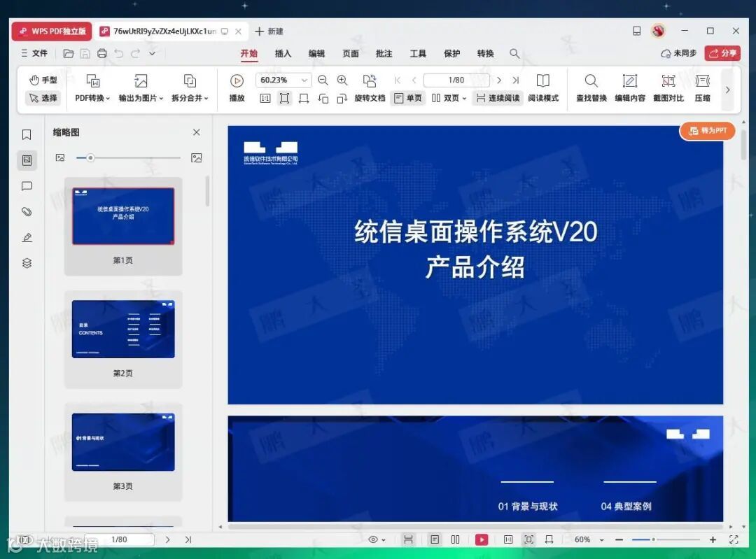This screenshot has width=756, height=559.
Task: Open 编辑内容 edit content tool
Action: tap(630, 88)
